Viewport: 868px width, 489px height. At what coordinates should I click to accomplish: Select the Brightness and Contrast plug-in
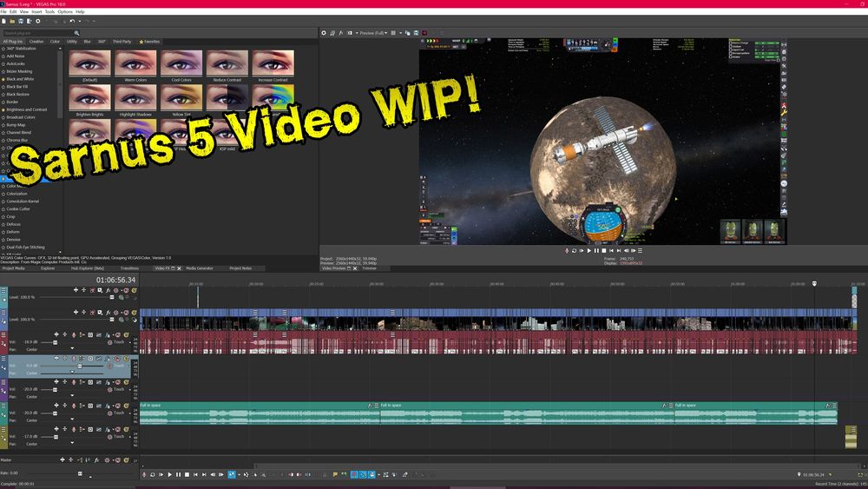(27, 109)
